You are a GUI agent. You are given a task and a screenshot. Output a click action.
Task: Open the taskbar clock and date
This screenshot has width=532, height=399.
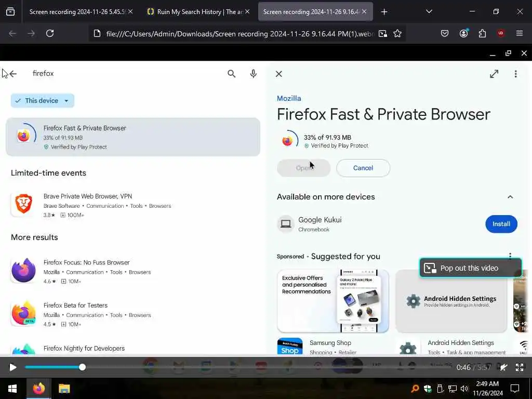pyautogui.click(x=487, y=389)
